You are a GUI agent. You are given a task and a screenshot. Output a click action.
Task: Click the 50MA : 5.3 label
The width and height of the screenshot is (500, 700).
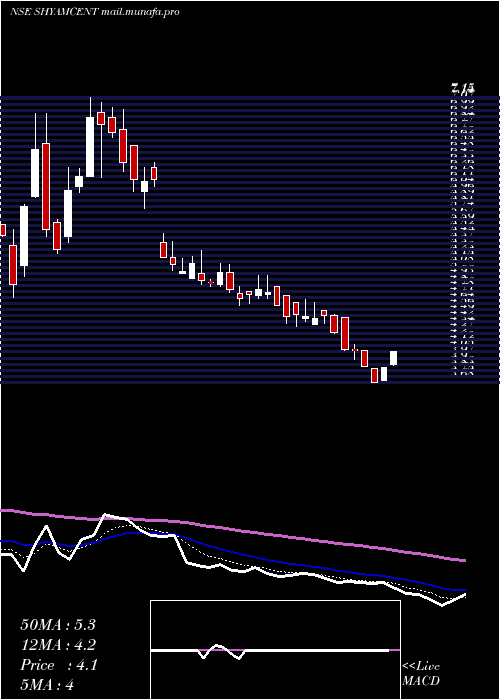pyautogui.click(x=58, y=625)
